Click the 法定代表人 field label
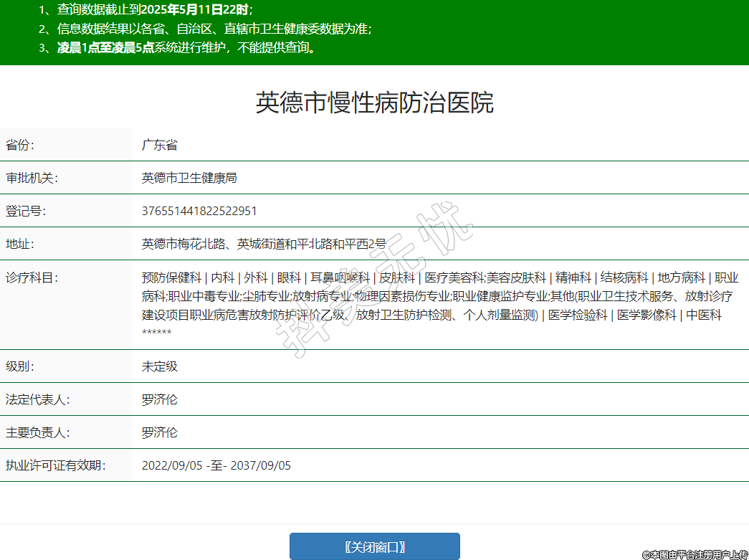Viewport: 749px width, 560px height. [37, 399]
